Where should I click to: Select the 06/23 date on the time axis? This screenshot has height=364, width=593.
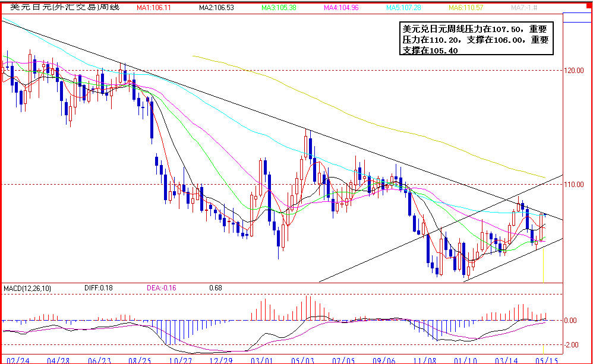99,360
